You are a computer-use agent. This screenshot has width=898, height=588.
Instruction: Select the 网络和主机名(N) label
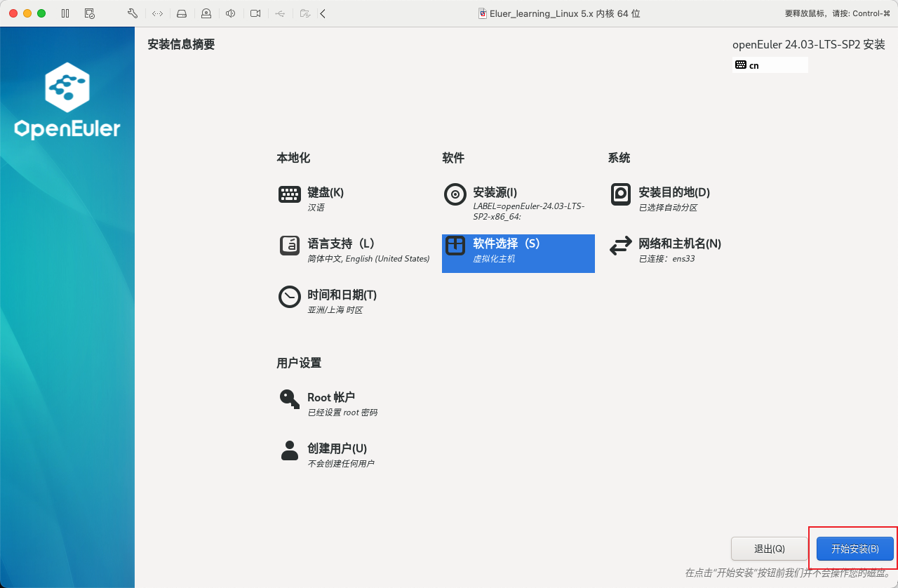click(x=680, y=243)
